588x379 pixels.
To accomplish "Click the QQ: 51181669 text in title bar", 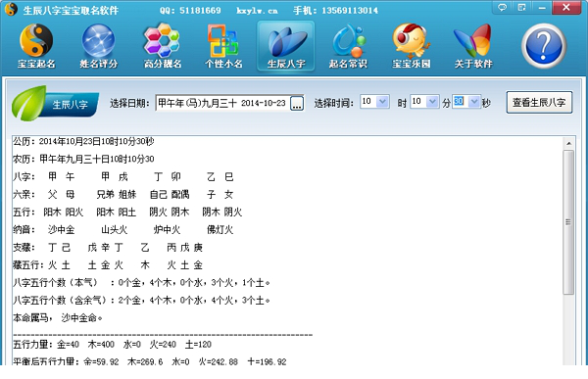I will [190, 11].
